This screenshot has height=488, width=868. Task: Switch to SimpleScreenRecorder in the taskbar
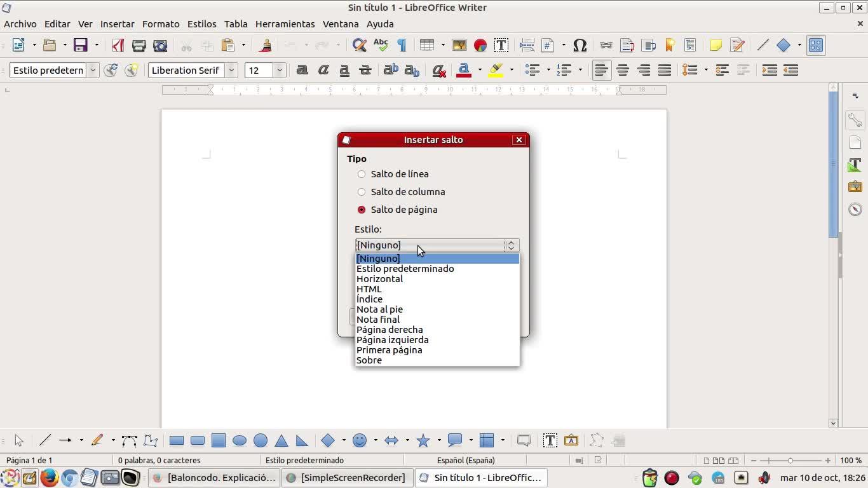pos(346,478)
